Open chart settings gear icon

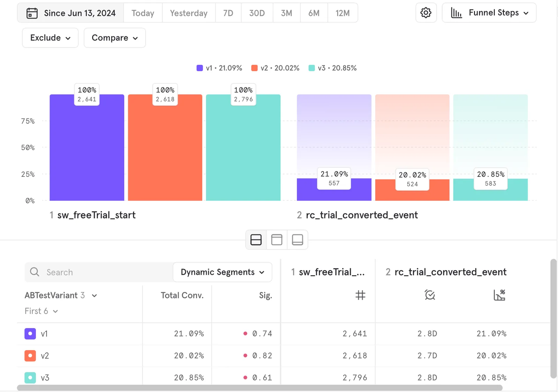pos(426,13)
